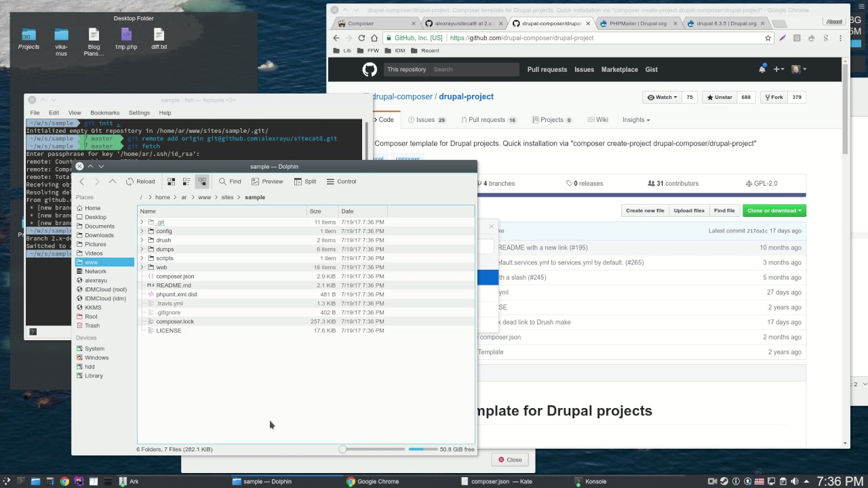Navigate to 'sites' in Dolphin breadcrumb
Screen dimensions: 868x488
click(227, 197)
